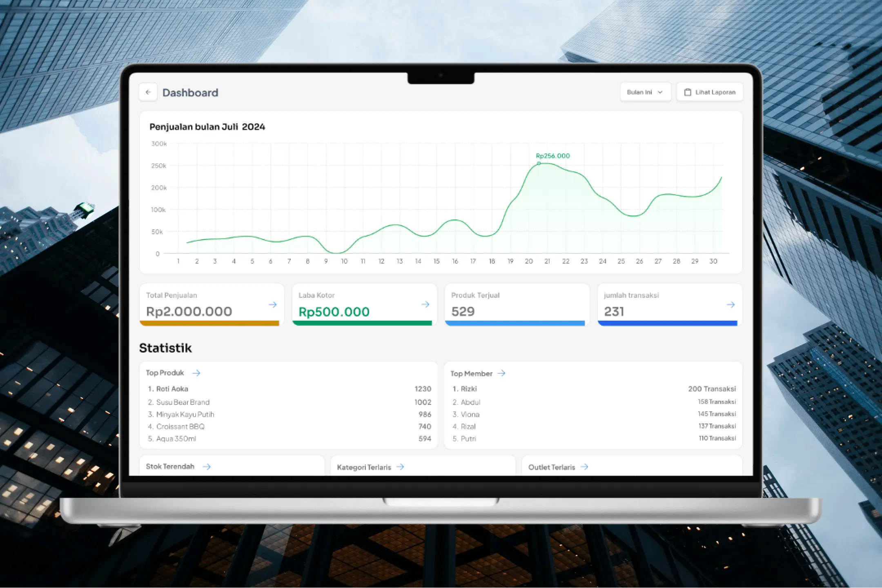Click the Outlet Terlaris arrow icon

584,467
